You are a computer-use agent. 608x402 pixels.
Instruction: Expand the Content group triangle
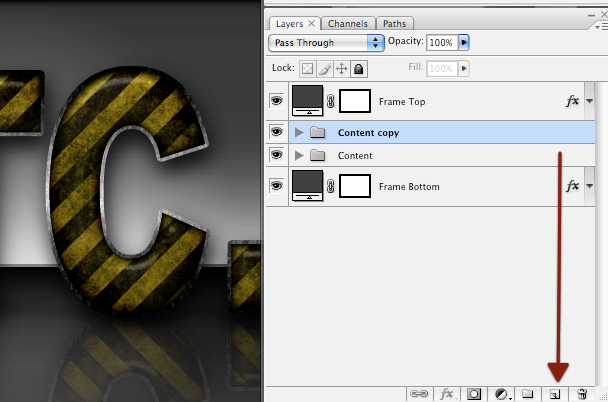[299, 155]
